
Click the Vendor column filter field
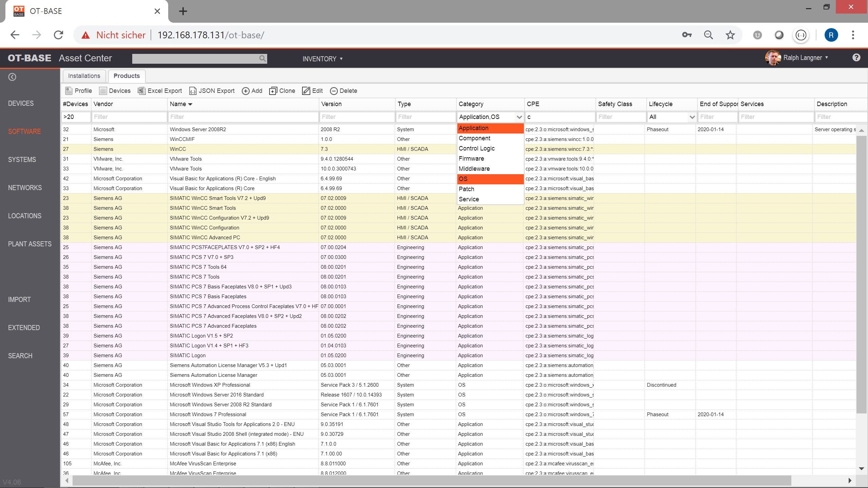[x=129, y=117]
